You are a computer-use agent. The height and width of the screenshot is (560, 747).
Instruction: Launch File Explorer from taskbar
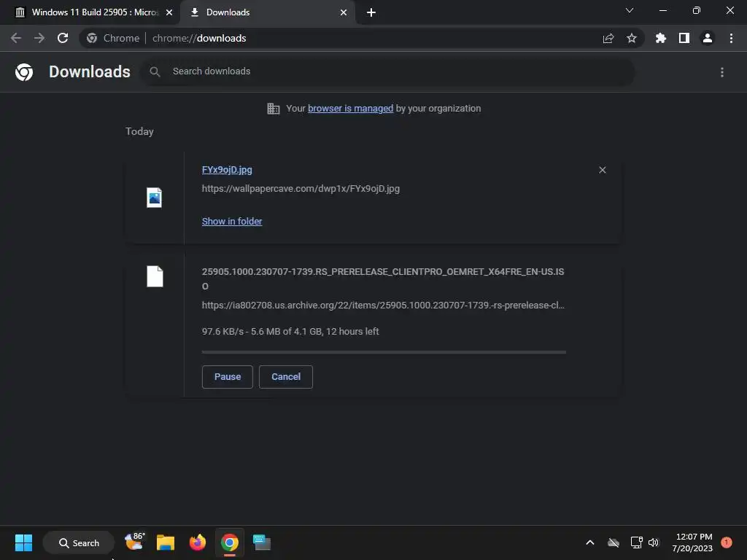[x=166, y=542]
